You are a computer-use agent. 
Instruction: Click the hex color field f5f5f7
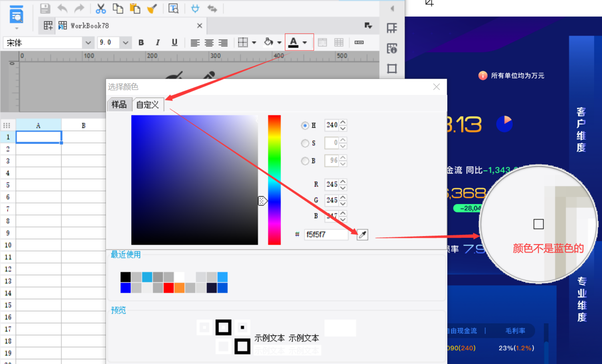click(326, 235)
